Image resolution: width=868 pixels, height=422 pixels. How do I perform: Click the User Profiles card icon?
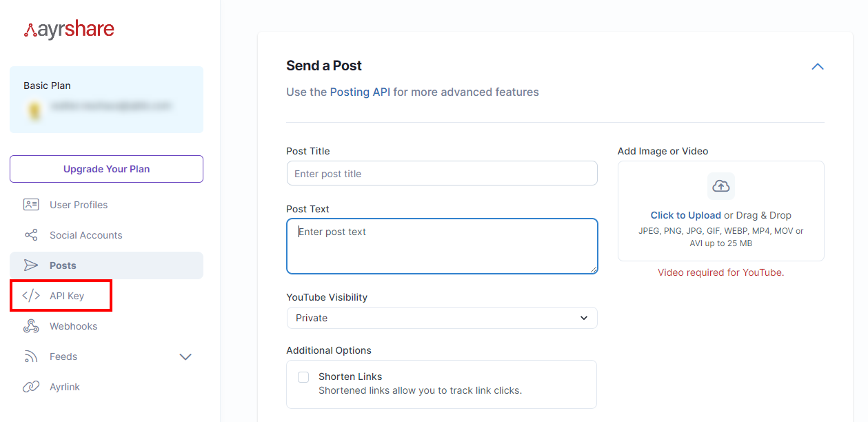point(31,205)
